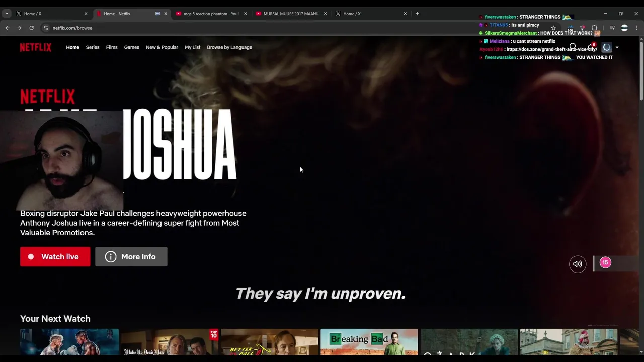Screen dimensions: 644x362
Task: Open My List
Action: click(x=192, y=47)
